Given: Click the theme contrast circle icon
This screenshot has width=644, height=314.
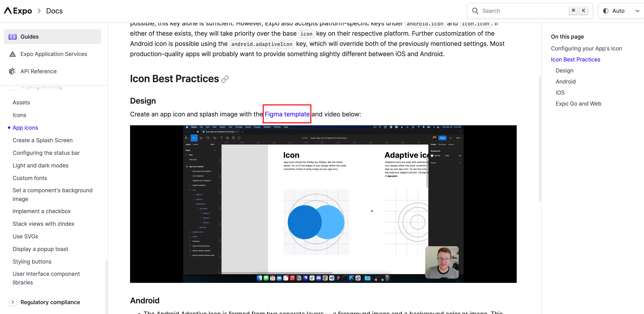Looking at the screenshot, I should pos(606,11).
